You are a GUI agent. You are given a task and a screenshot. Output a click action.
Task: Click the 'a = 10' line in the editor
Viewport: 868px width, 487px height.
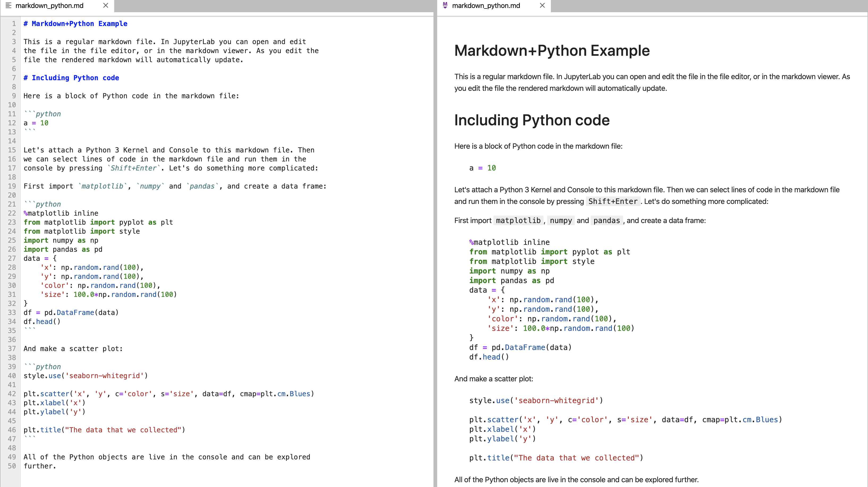(x=36, y=123)
